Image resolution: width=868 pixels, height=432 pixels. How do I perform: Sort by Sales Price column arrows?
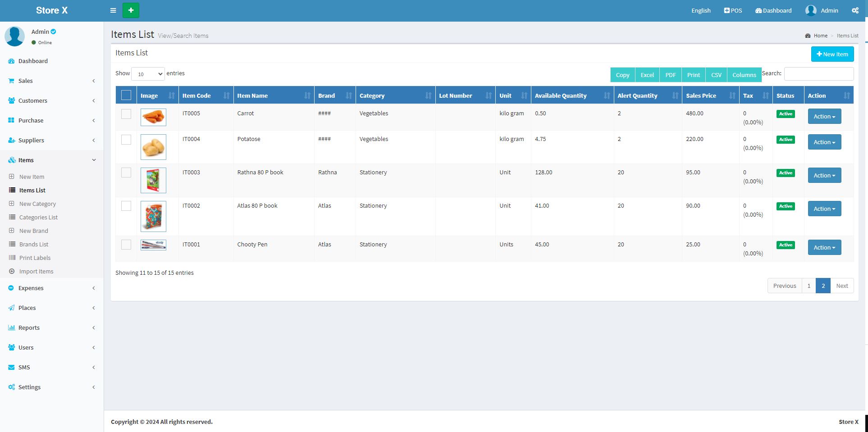click(x=732, y=95)
